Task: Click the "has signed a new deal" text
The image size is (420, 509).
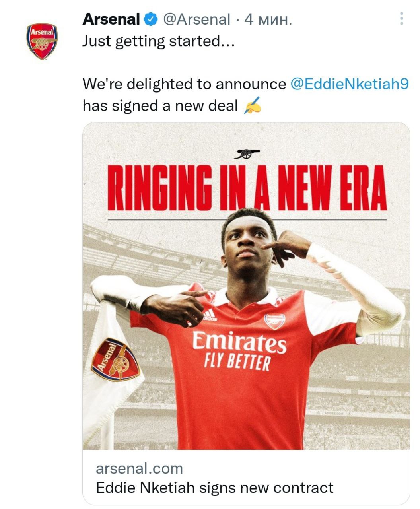Action: pyautogui.click(x=160, y=106)
